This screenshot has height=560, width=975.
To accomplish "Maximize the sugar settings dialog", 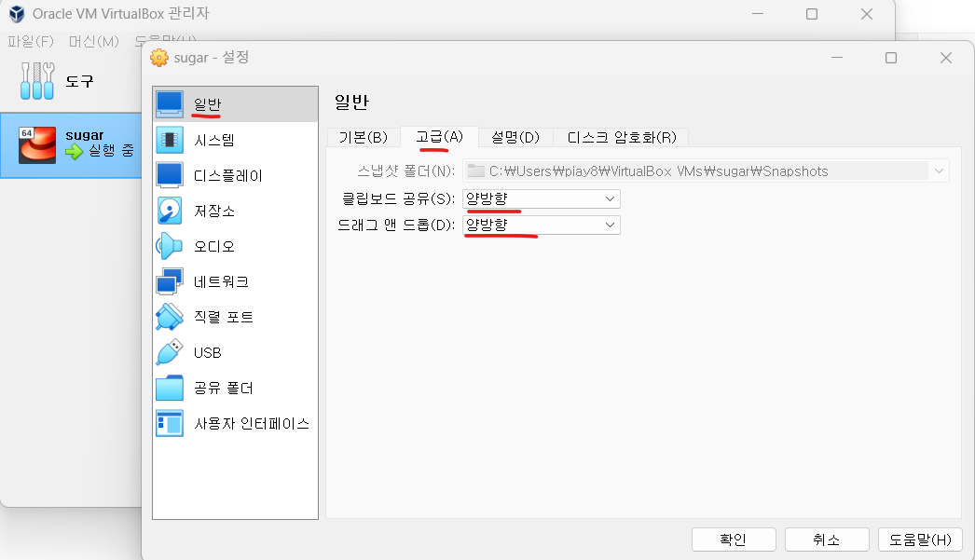I will tap(891, 58).
